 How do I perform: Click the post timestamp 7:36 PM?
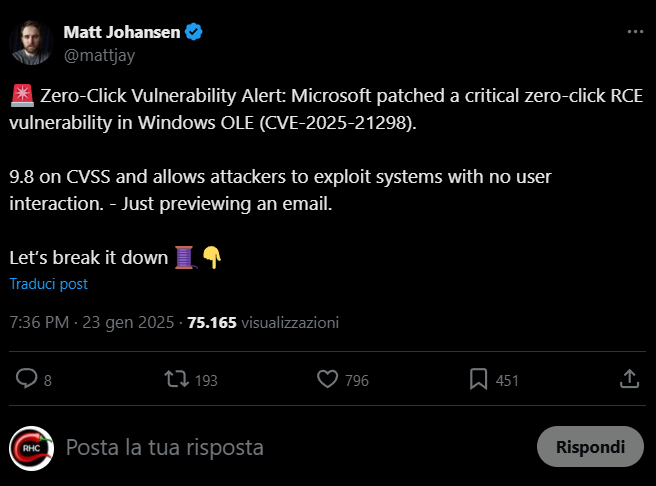[39, 323]
